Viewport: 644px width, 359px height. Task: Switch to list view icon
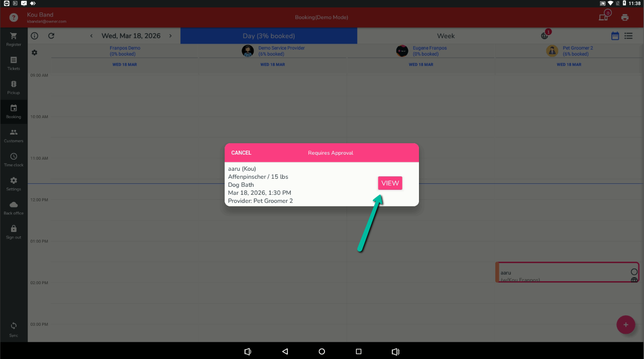(628, 36)
